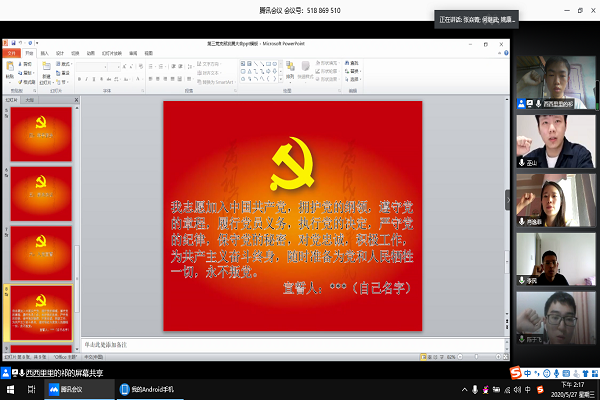Toggle Bold formatting in the font group

point(79,77)
